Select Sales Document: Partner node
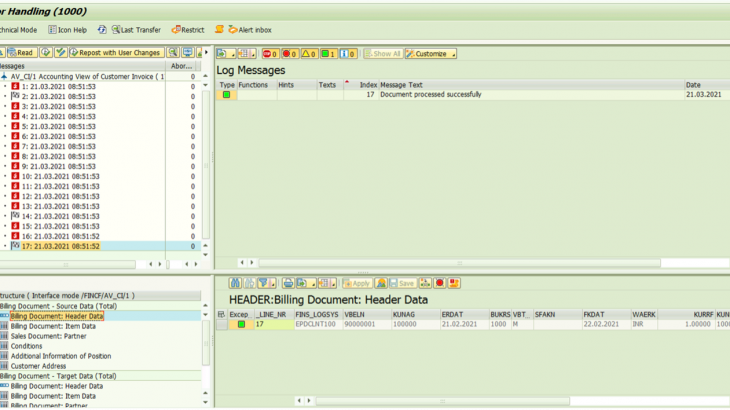Viewport: 730px width, 410px height. point(48,336)
